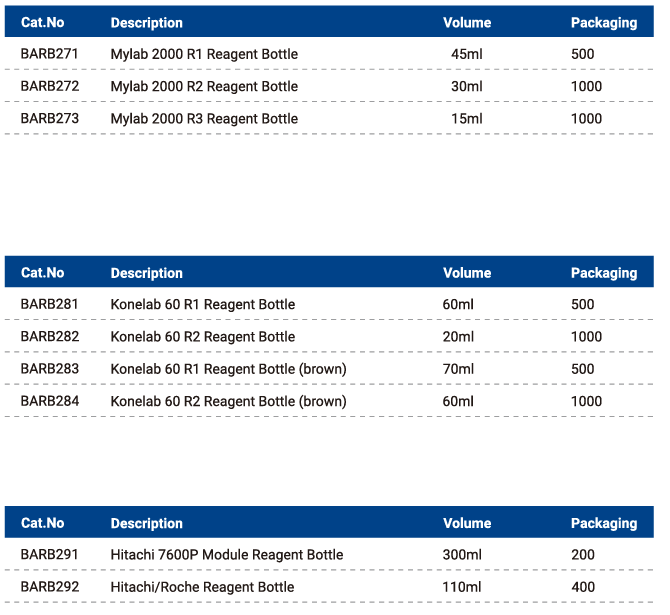This screenshot has height=615, width=670.
Task: Click the third table's Packaging header
Action: (604, 524)
